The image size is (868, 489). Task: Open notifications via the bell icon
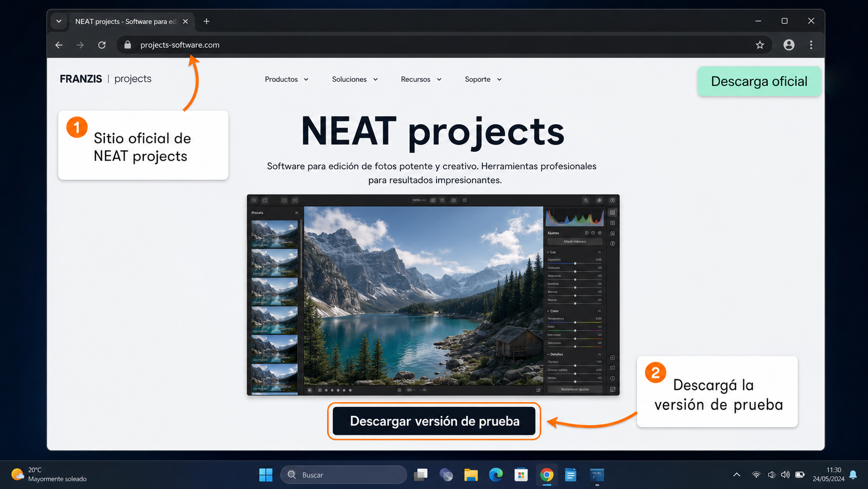point(853,474)
